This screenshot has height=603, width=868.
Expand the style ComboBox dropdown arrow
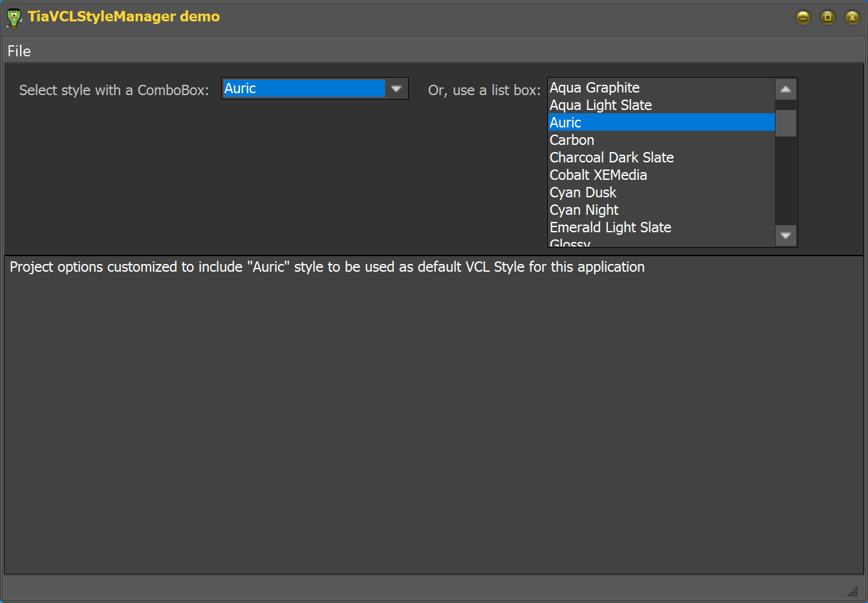click(x=396, y=89)
